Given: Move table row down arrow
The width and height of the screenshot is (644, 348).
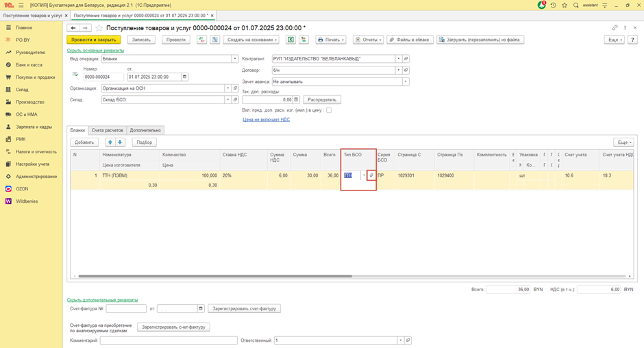Looking at the screenshot, I should pyautogui.click(x=120, y=142).
